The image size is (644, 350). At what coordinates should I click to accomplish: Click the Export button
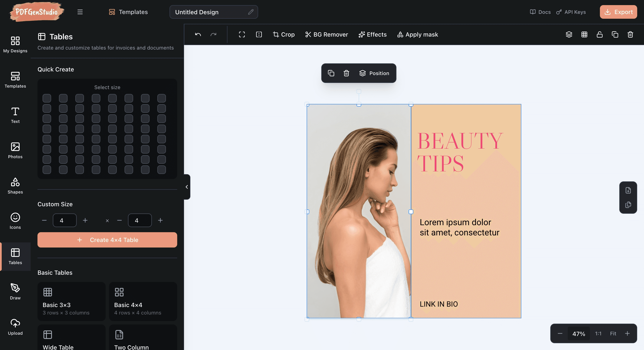pos(618,12)
